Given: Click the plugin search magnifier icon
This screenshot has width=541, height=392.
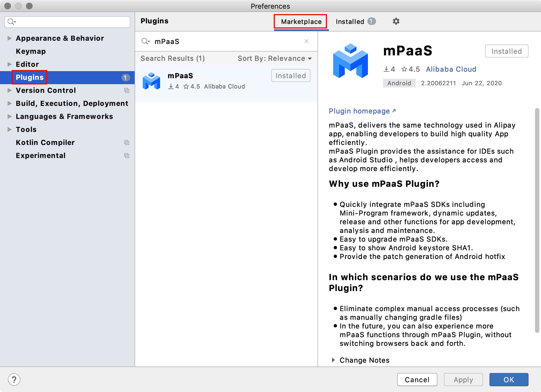Looking at the screenshot, I should pos(145,41).
